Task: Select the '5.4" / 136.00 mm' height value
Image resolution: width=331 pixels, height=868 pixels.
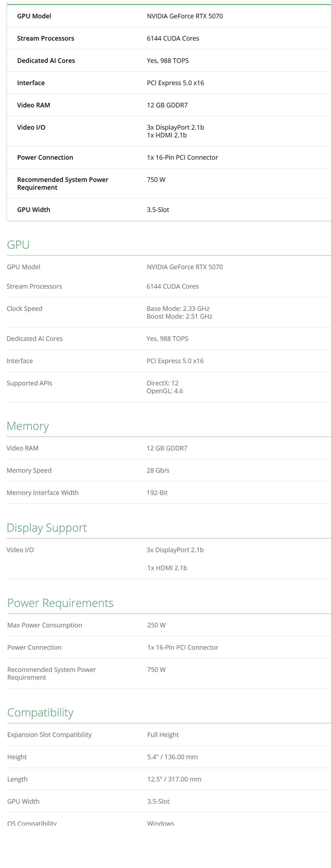Action: pos(172,757)
